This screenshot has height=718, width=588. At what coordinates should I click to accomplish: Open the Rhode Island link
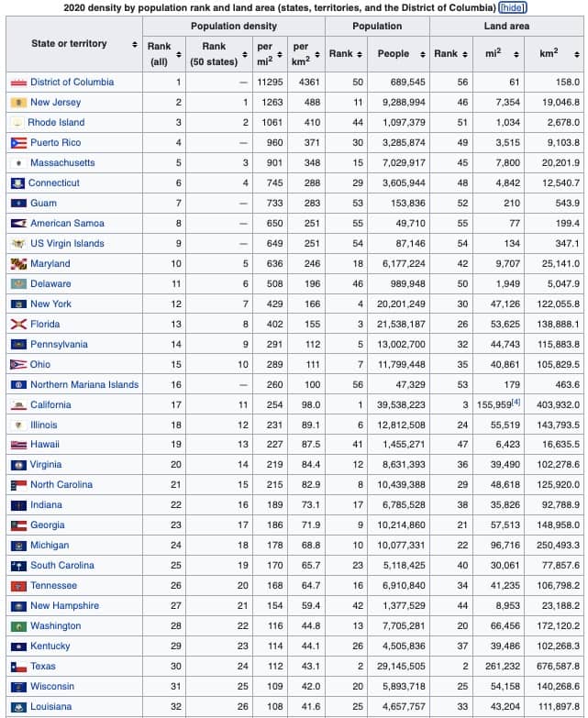click(56, 122)
